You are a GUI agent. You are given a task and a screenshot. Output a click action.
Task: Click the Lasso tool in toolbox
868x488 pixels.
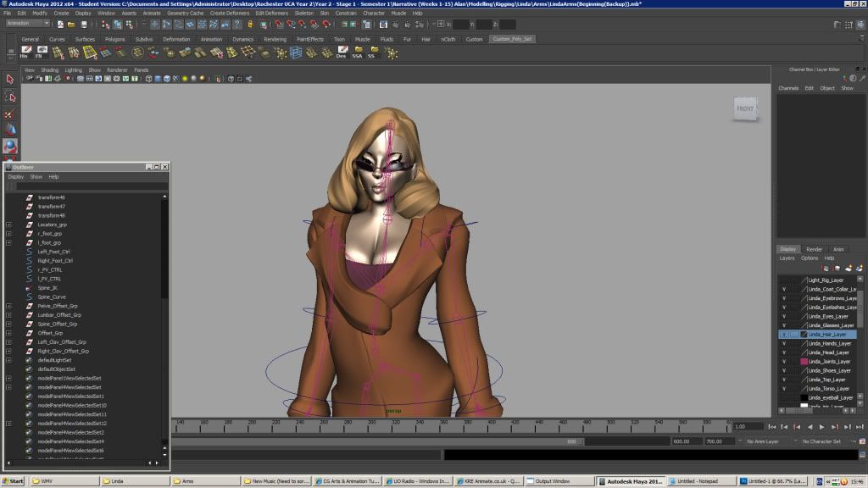(x=10, y=96)
